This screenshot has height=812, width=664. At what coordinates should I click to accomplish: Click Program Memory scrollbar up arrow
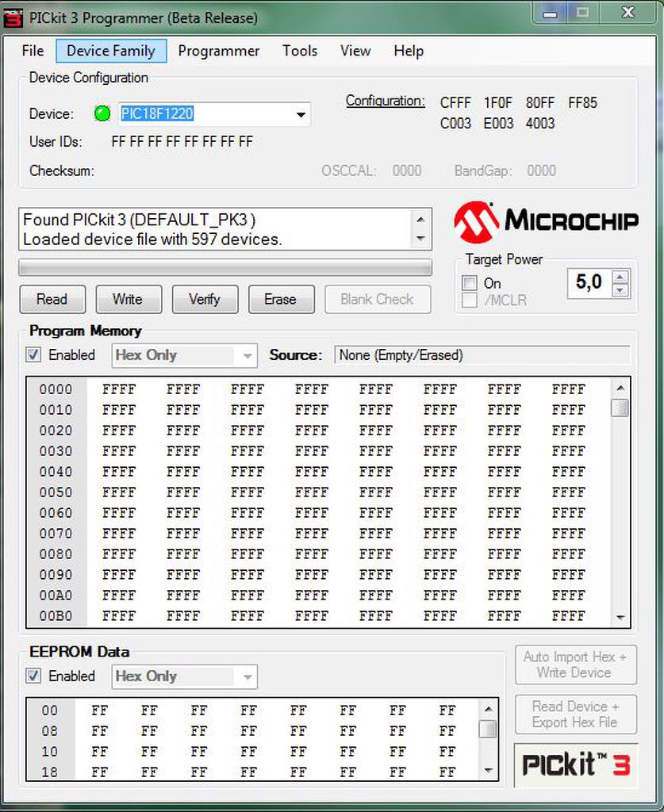620,388
